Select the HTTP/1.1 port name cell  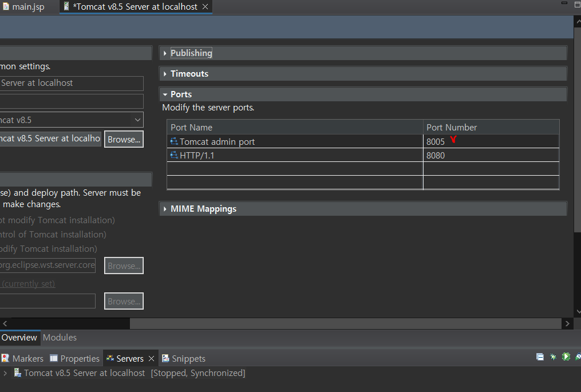tap(295, 155)
